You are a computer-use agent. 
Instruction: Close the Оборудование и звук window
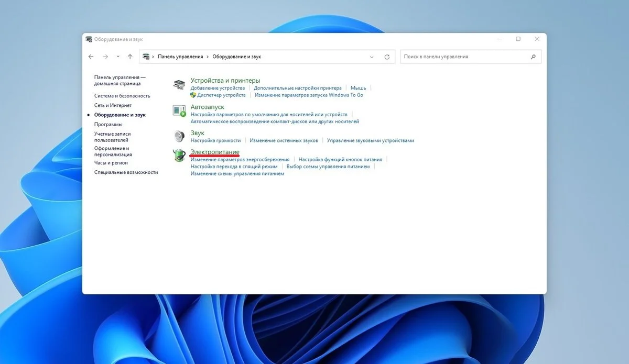point(537,39)
